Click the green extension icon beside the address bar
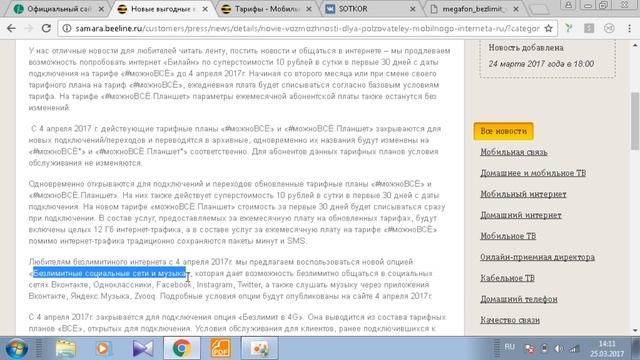This screenshot has height=360, width=640. 569,28
